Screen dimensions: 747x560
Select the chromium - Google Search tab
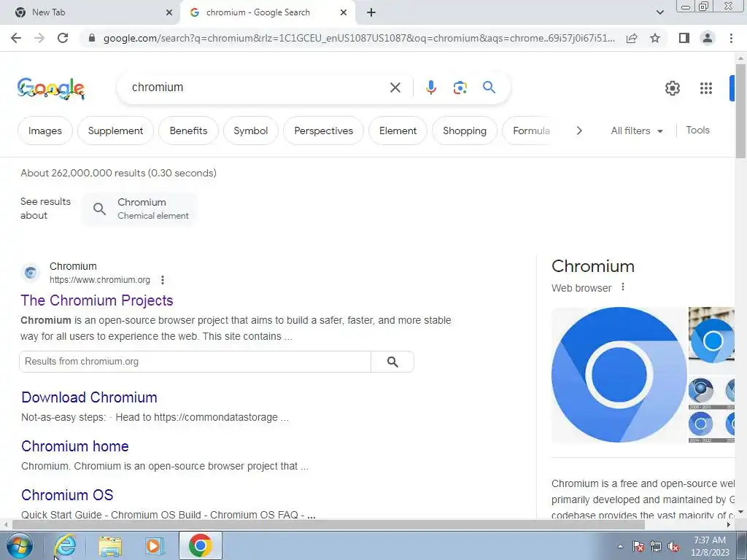(x=268, y=12)
